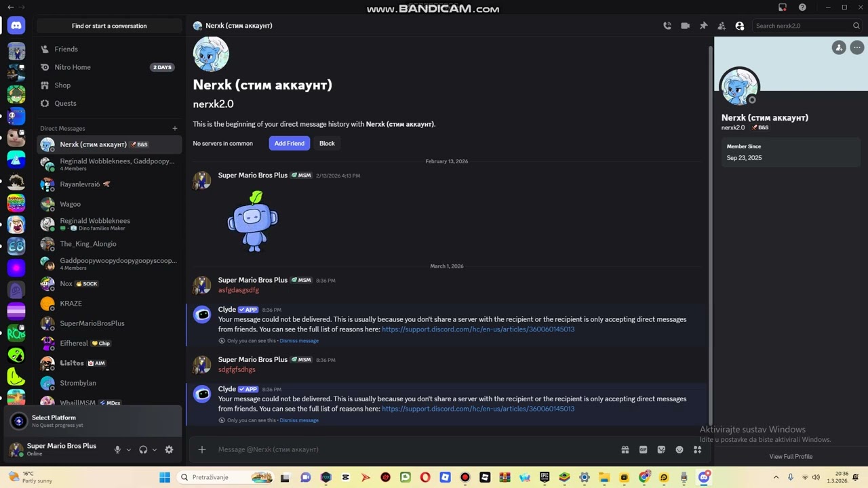
Task: Click the Wumpus sticker in chat
Action: 253,222
